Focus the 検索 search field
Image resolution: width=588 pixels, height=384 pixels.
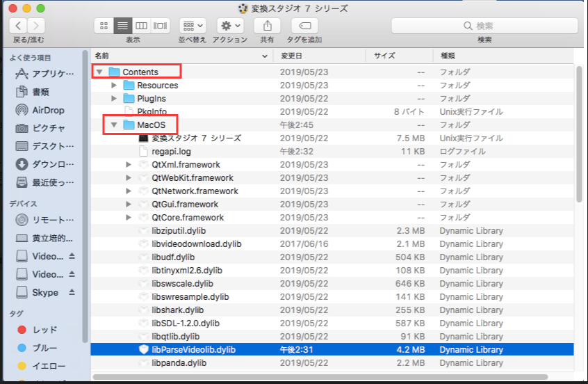(x=484, y=26)
